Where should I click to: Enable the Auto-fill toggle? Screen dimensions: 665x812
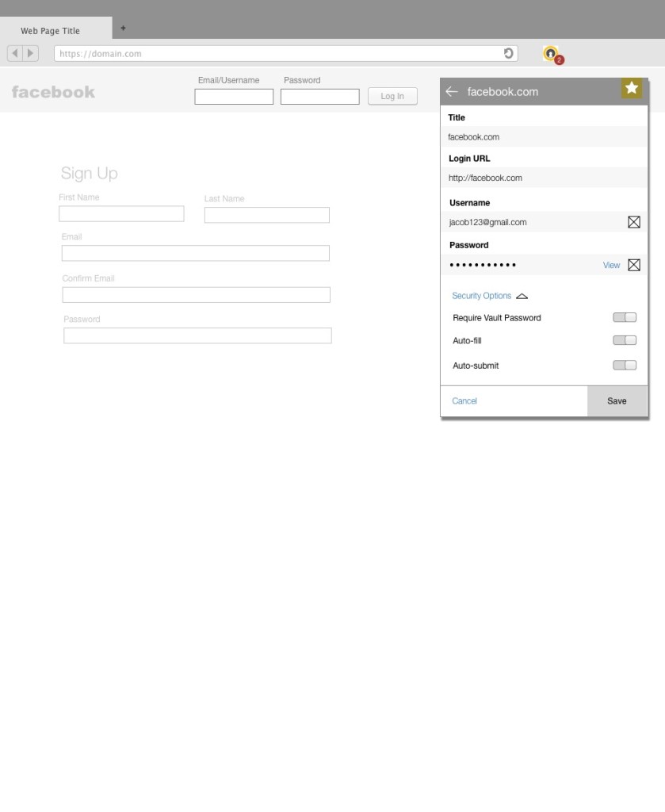click(625, 341)
